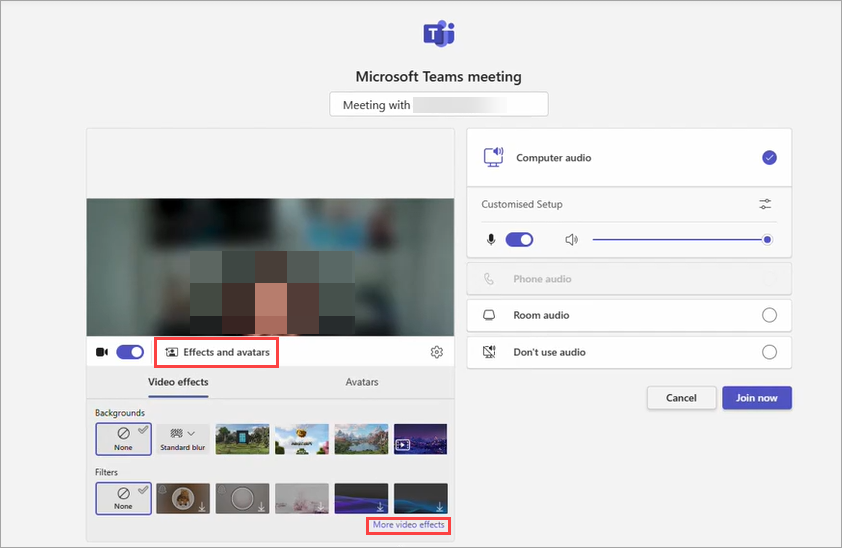Click the Cancel button
The width and height of the screenshot is (842, 548).
tap(681, 398)
